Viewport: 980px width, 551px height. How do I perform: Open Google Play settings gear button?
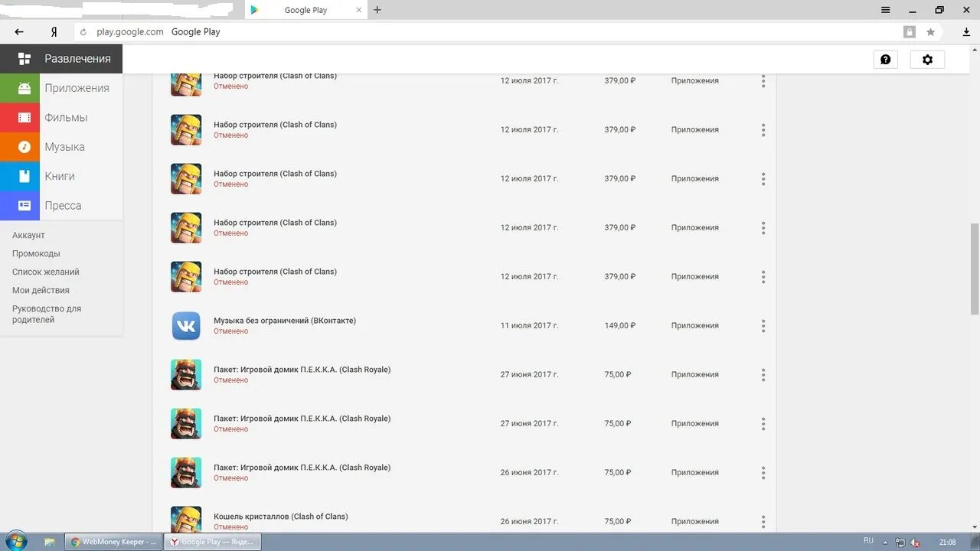point(927,60)
